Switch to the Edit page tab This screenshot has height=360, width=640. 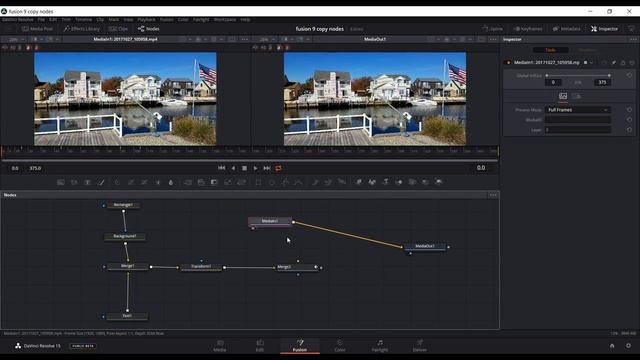tap(260, 346)
